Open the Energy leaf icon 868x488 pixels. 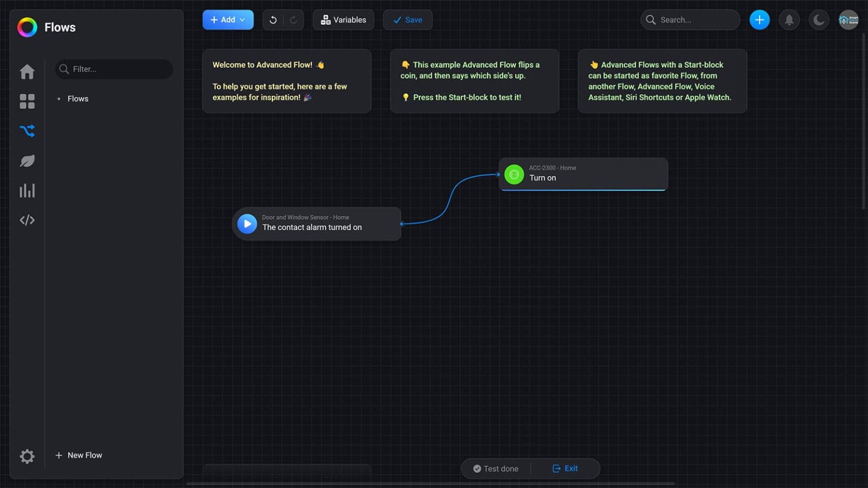pos(27,161)
